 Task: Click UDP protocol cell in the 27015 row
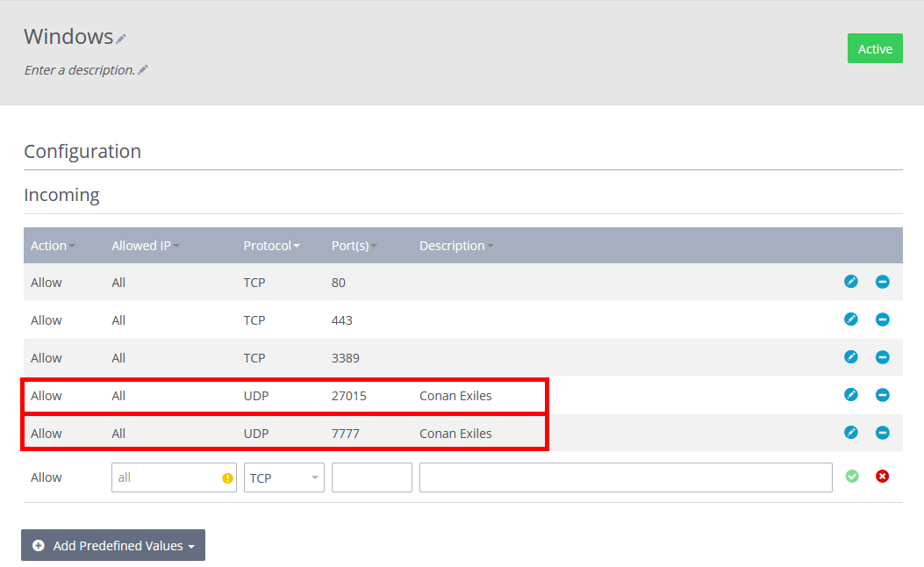(256, 396)
